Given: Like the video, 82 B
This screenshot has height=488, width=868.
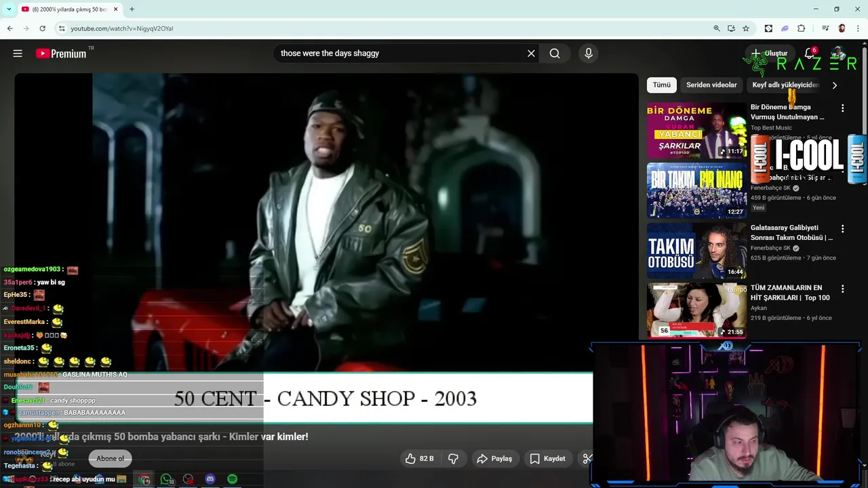Looking at the screenshot, I should (419, 459).
